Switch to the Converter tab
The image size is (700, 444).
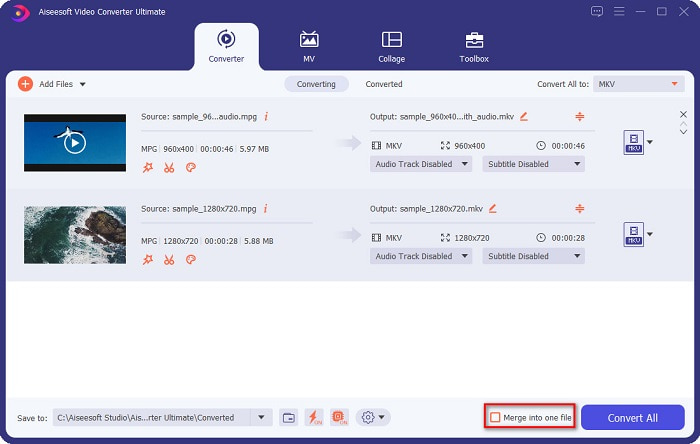point(226,46)
